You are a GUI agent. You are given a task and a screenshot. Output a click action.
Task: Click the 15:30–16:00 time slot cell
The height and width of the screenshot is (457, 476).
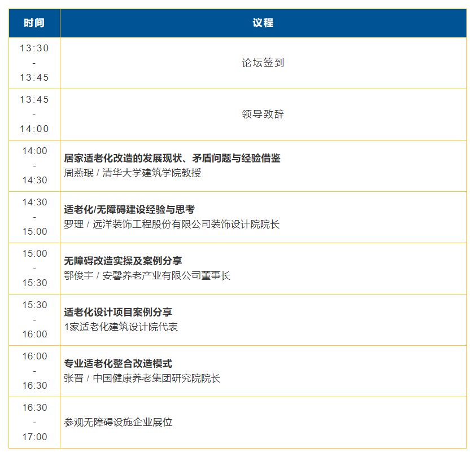34,320
